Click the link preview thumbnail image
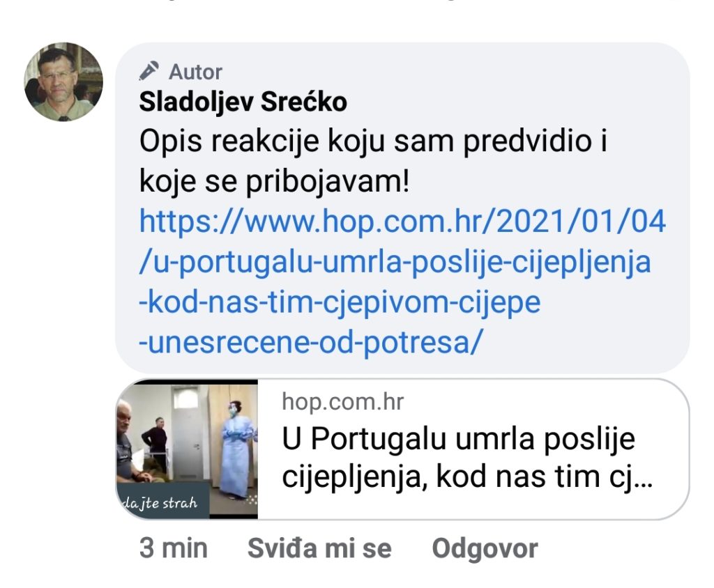 point(187,449)
